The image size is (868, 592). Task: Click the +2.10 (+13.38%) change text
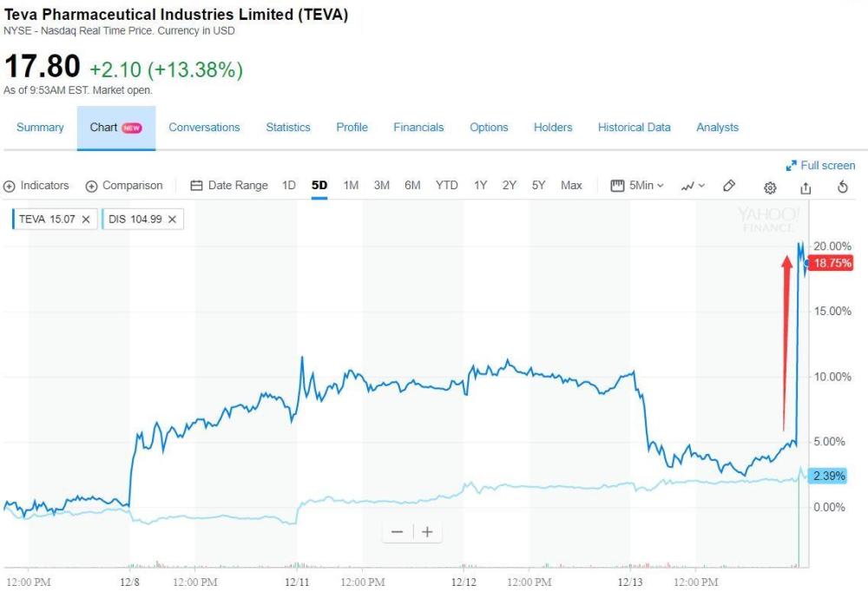pos(166,69)
